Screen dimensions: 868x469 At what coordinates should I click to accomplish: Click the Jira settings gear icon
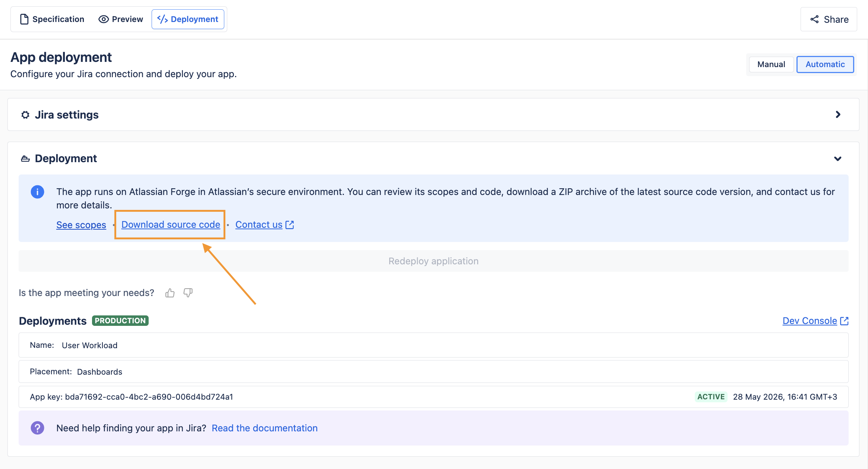point(25,115)
